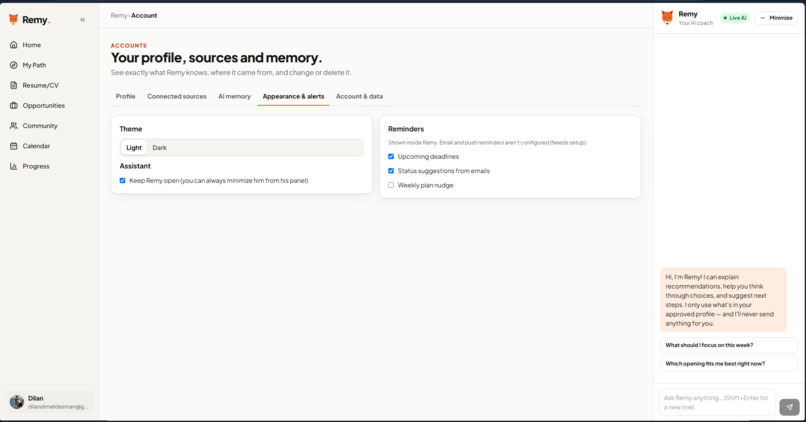Viewport: 806px width, 422px height.
Task: Open Dilan's account menu at bottom
Action: coord(50,402)
